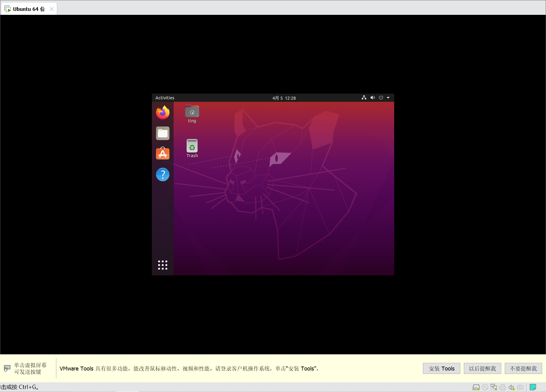Click the teal message log note icon
546x392 pixels.
click(x=533, y=387)
